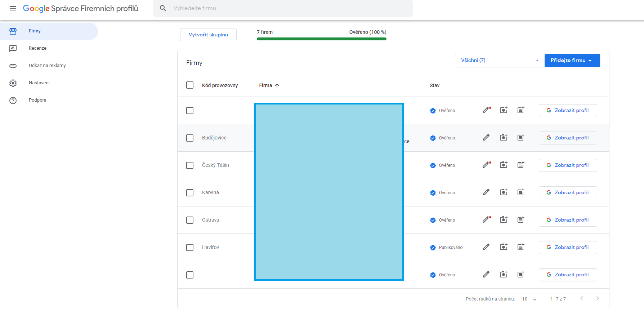Click the Google Správce Firemních profilů logo

tap(81, 8)
